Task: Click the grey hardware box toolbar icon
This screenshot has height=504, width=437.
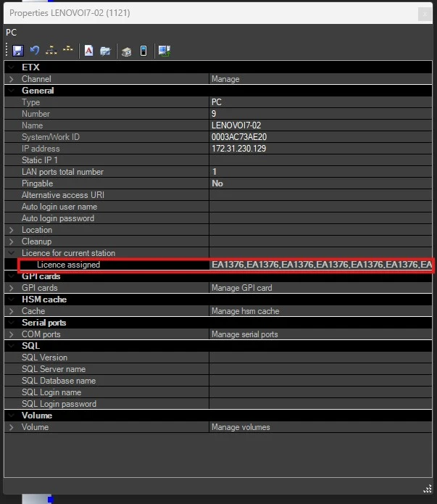Action: coord(126,51)
